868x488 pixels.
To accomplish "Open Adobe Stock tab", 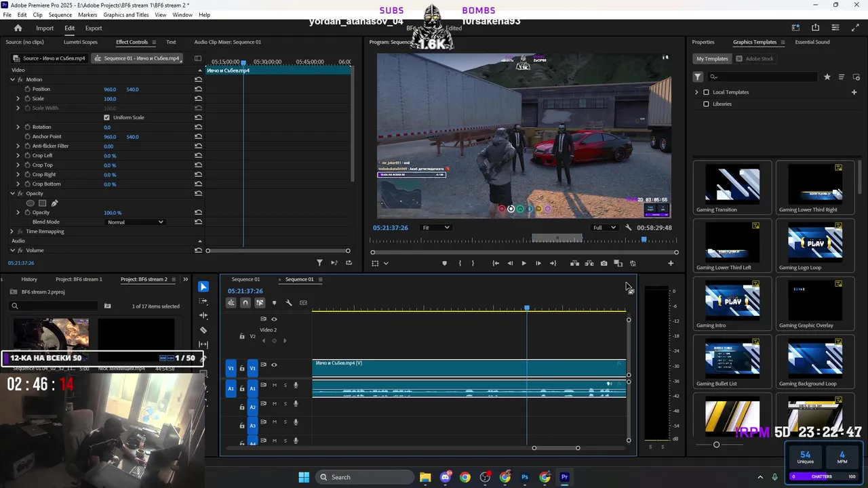I will [x=755, y=58].
